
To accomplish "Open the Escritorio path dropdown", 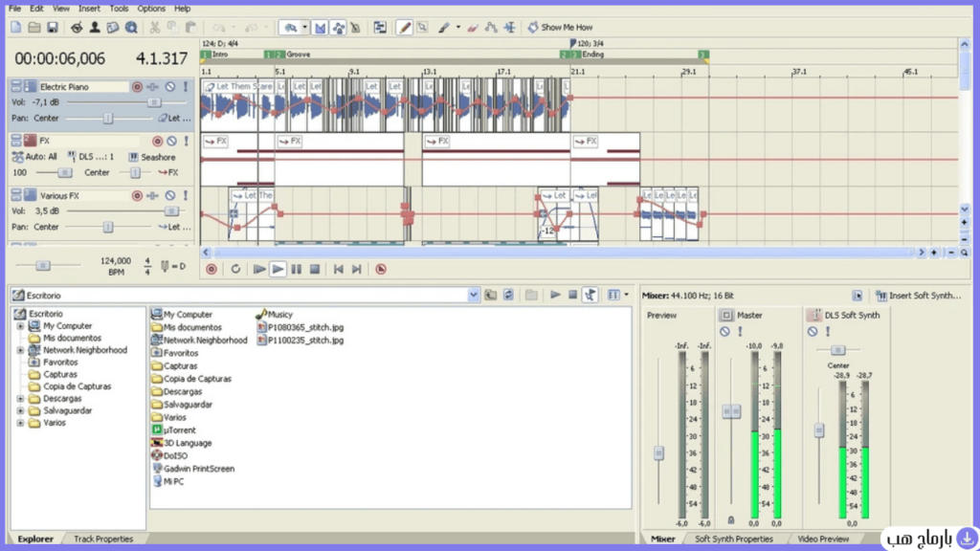I will pos(473,296).
